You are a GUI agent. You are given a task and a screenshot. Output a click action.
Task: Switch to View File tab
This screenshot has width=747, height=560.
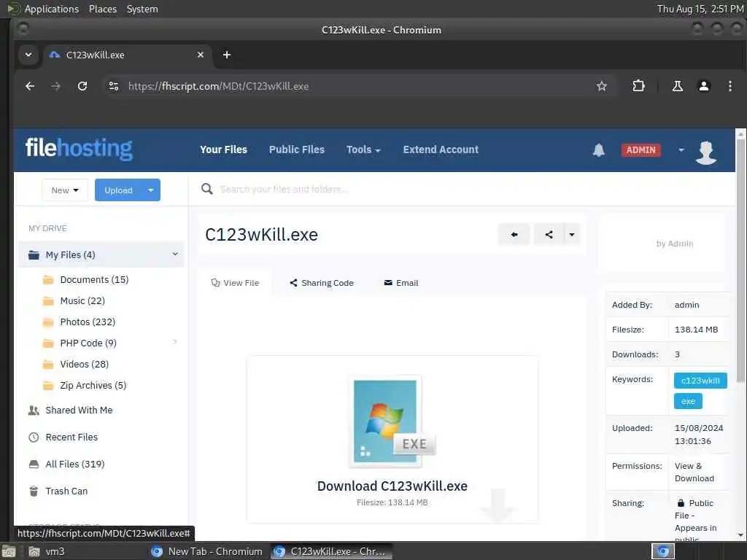(x=236, y=283)
